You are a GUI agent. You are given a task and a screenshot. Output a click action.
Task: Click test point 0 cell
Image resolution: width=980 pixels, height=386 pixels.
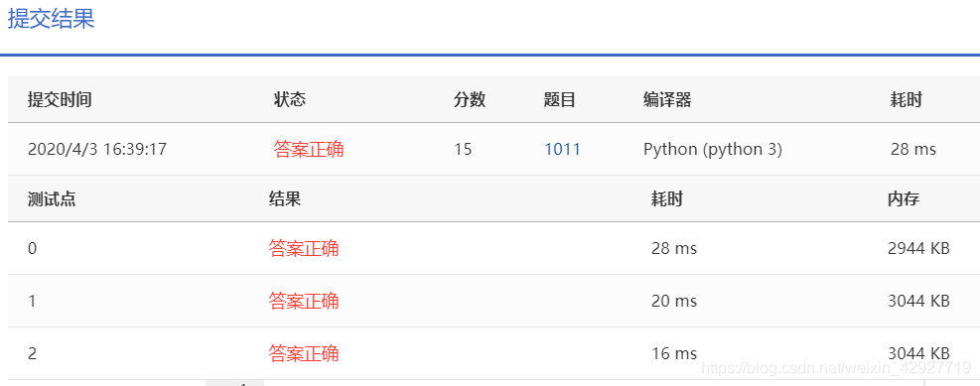pos(33,249)
